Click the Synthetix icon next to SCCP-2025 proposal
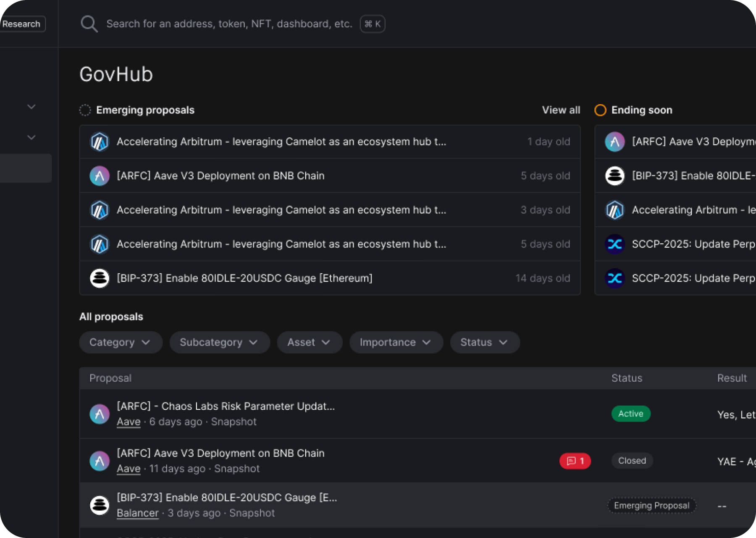756x538 pixels. click(614, 244)
